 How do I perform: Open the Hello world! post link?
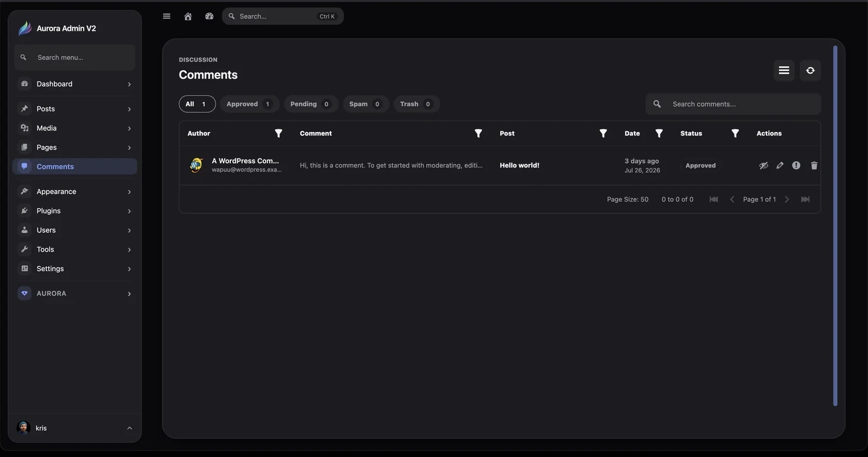point(520,165)
